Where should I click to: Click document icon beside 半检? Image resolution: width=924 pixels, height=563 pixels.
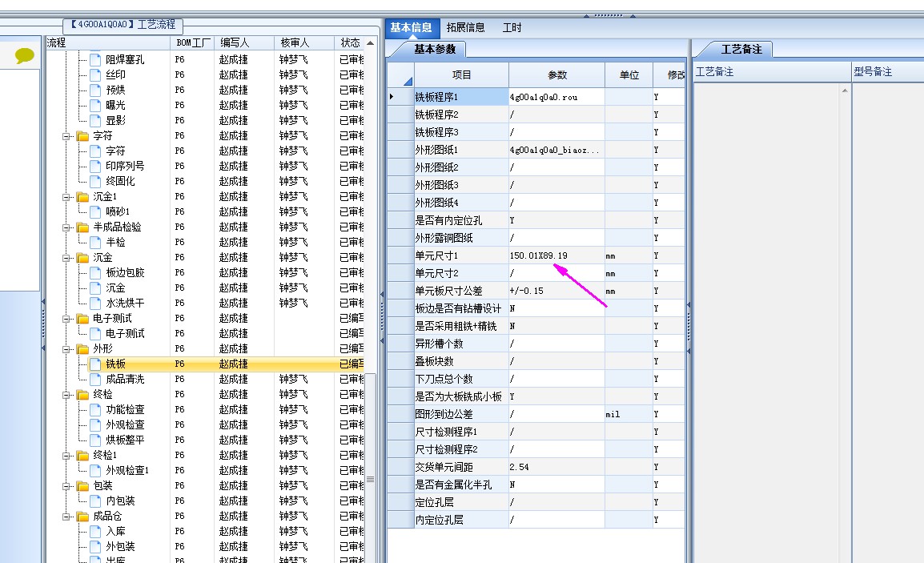[95, 242]
